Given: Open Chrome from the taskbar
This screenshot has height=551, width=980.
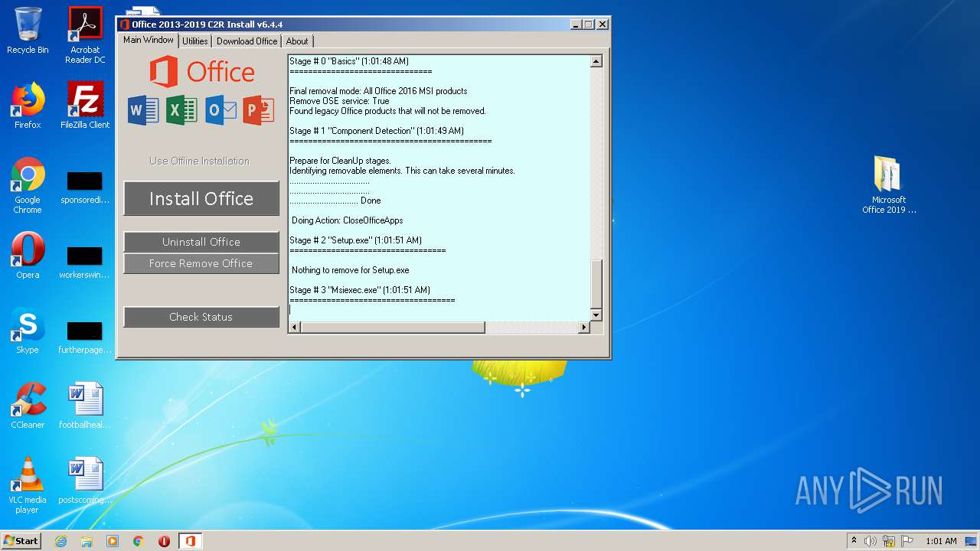Looking at the screenshot, I should coord(139,541).
